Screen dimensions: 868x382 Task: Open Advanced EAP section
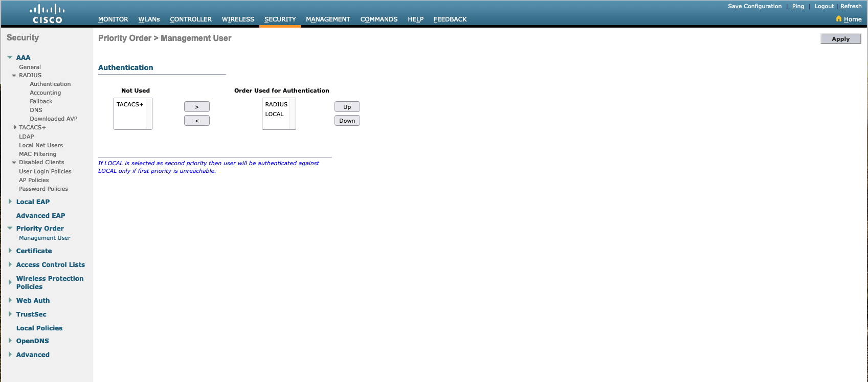pyautogui.click(x=40, y=215)
